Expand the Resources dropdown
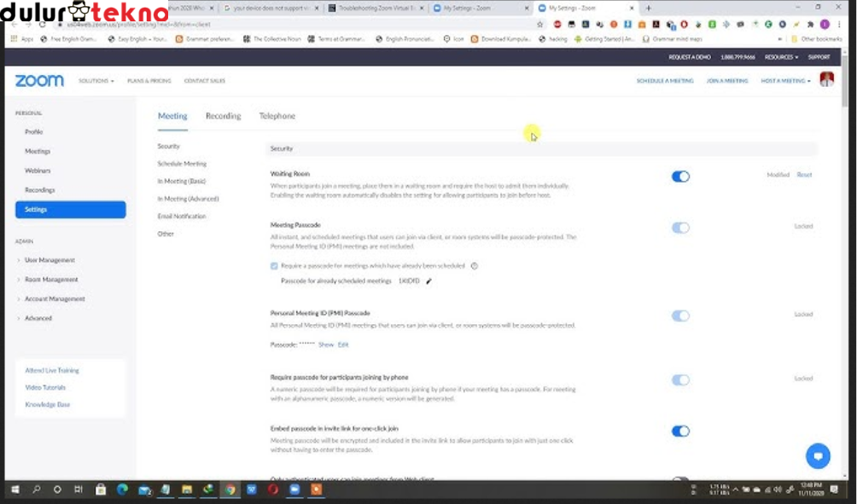The width and height of the screenshot is (857, 504). [781, 57]
